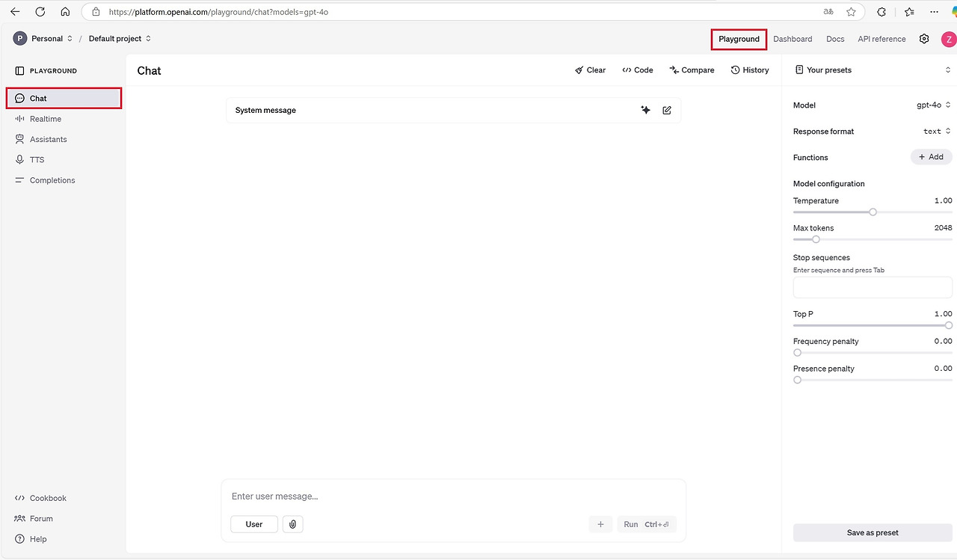Screen dimensions: 957x560
Task: Open the translate/read aloud address bar icon
Action: pos(828,12)
